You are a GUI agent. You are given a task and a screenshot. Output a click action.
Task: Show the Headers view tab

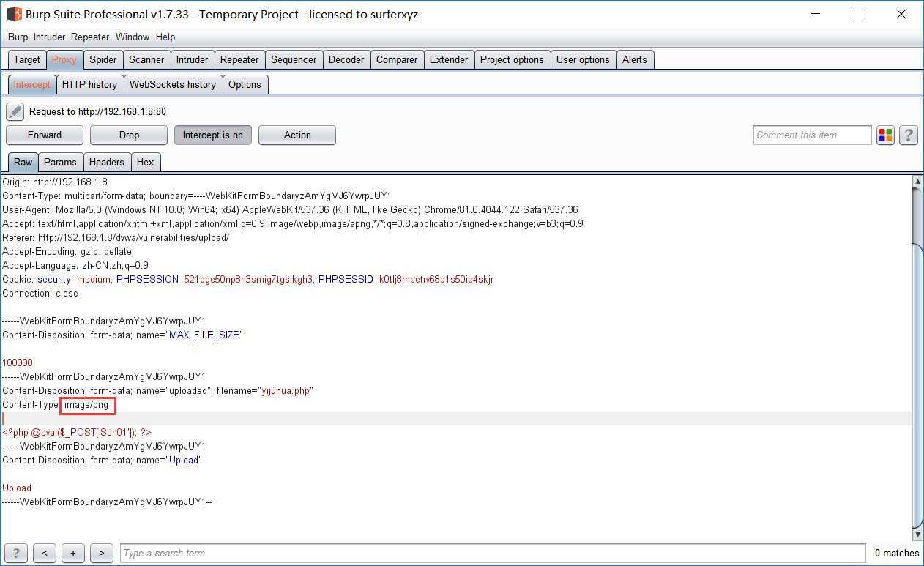(x=107, y=162)
